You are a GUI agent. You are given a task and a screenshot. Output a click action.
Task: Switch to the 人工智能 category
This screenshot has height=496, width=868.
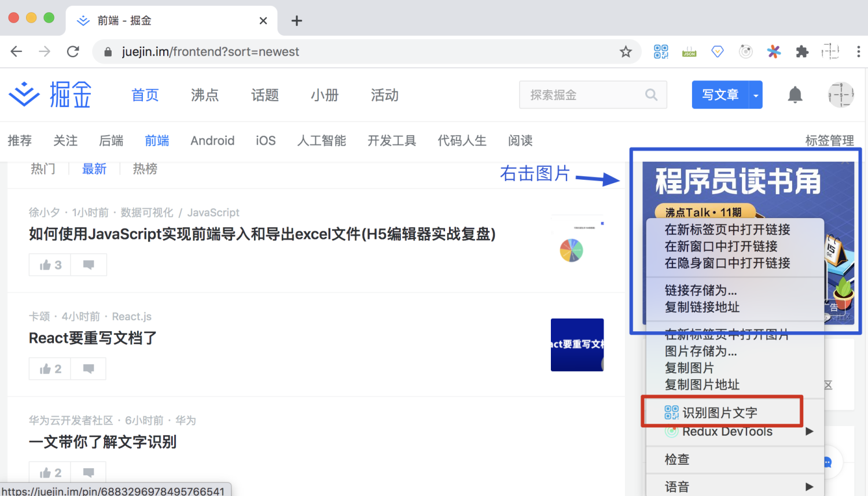(x=322, y=140)
